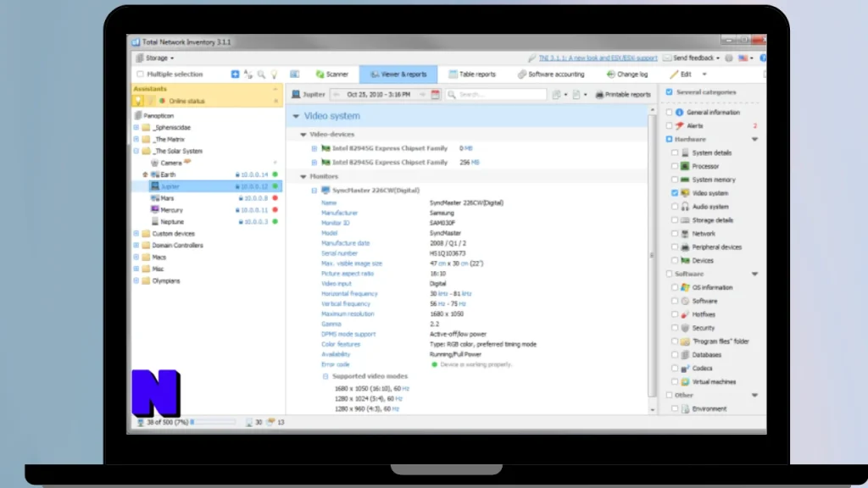Open the Software accounting tab
This screenshot has width=868, height=488.
[551, 75]
